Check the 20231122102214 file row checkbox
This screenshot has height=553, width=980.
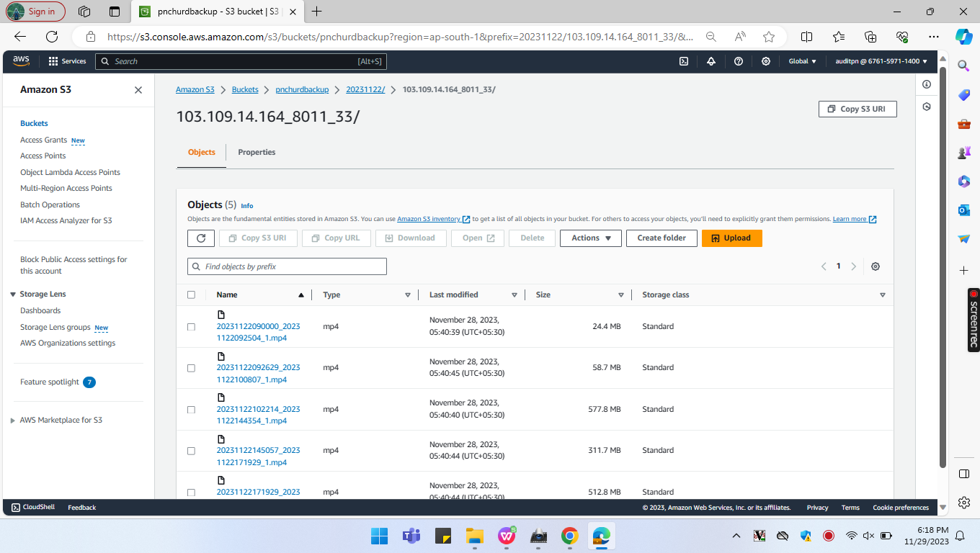click(191, 410)
